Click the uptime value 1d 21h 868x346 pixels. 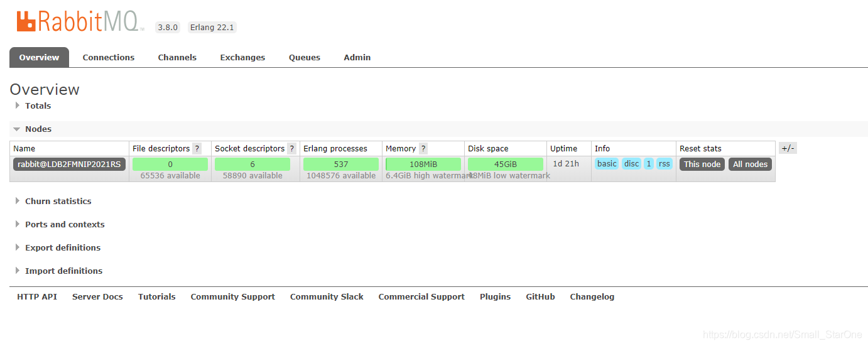(x=566, y=163)
